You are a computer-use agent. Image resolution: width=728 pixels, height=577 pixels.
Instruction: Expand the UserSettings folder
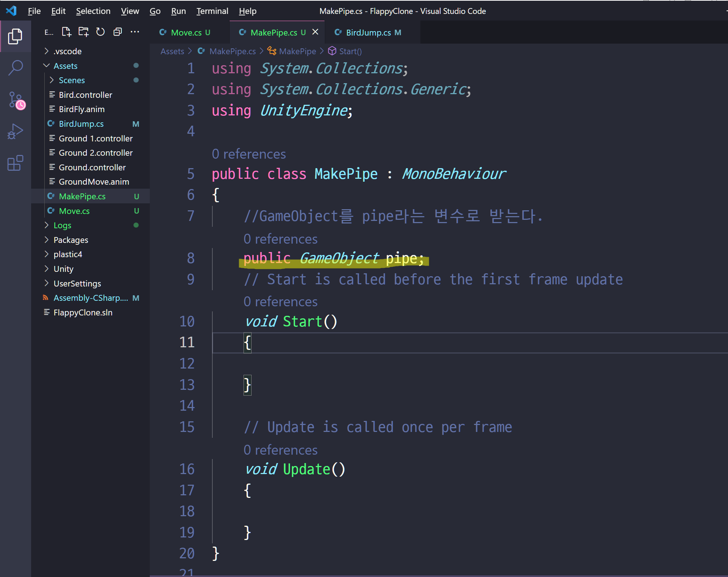coord(77,284)
